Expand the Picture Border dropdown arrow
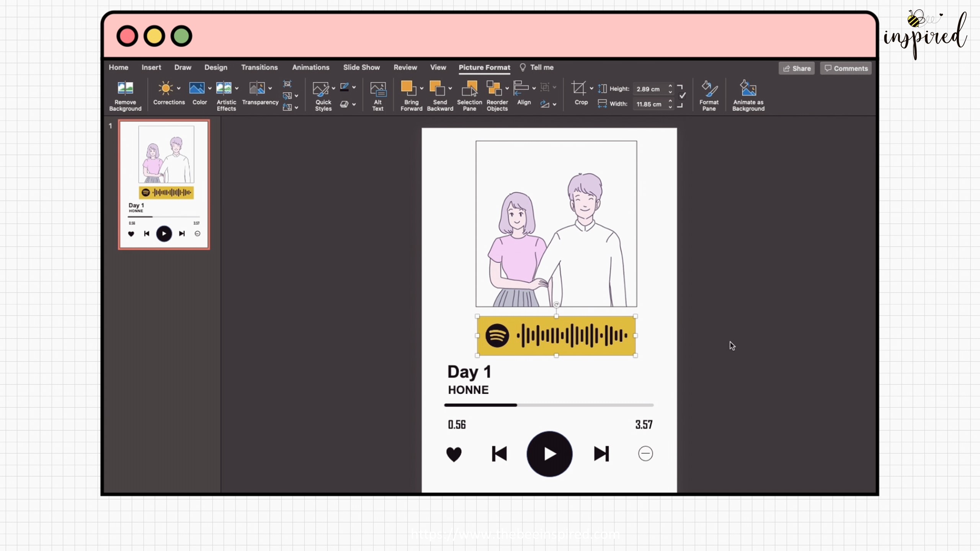980x551 pixels. coord(354,88)
